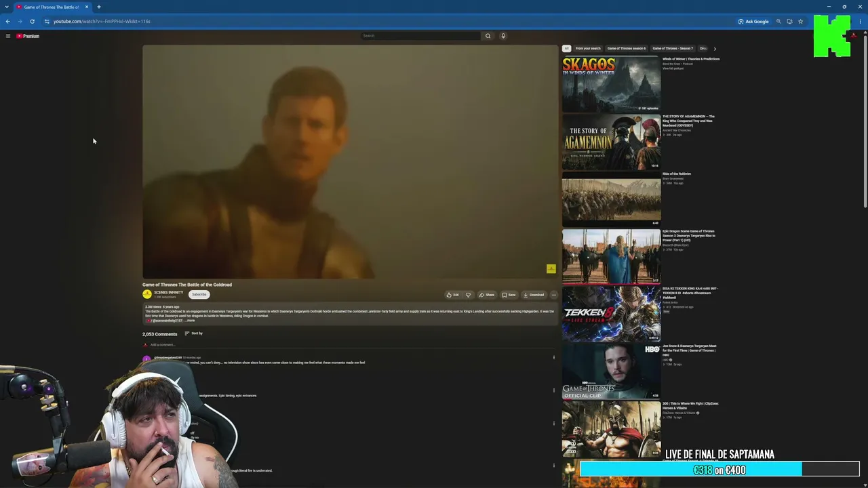868x488 pixels.
Task: Click 'Winds of Winter | Theories & Predictions' title
Action: pyautogui.click(x=691, y=59)
